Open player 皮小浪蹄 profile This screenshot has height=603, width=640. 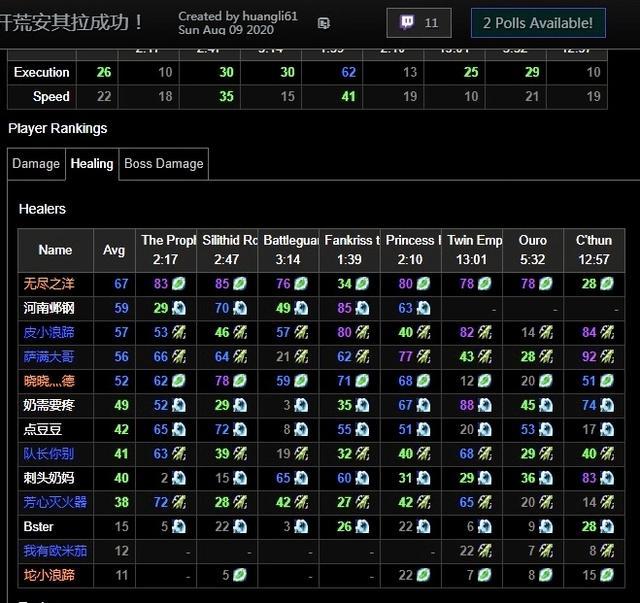pos(49,332)
